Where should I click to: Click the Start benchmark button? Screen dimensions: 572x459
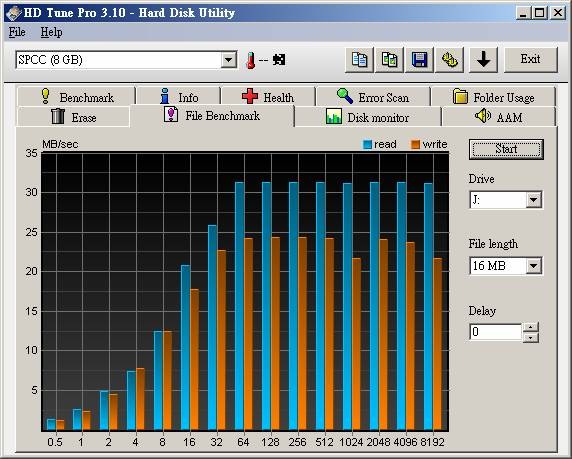click(x=506, y=149)
